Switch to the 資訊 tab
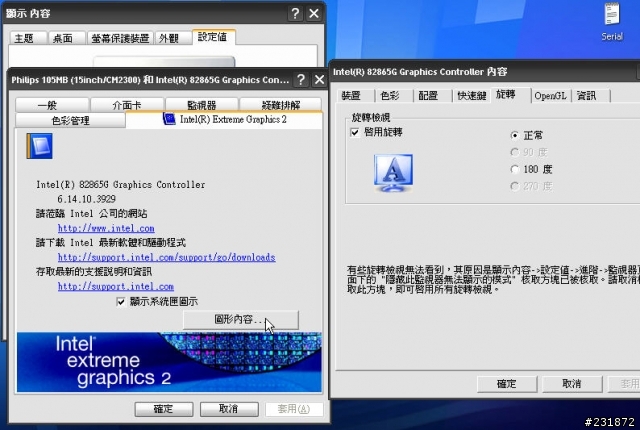The width and height of the screenshot is (640, 430). [590, 96]
